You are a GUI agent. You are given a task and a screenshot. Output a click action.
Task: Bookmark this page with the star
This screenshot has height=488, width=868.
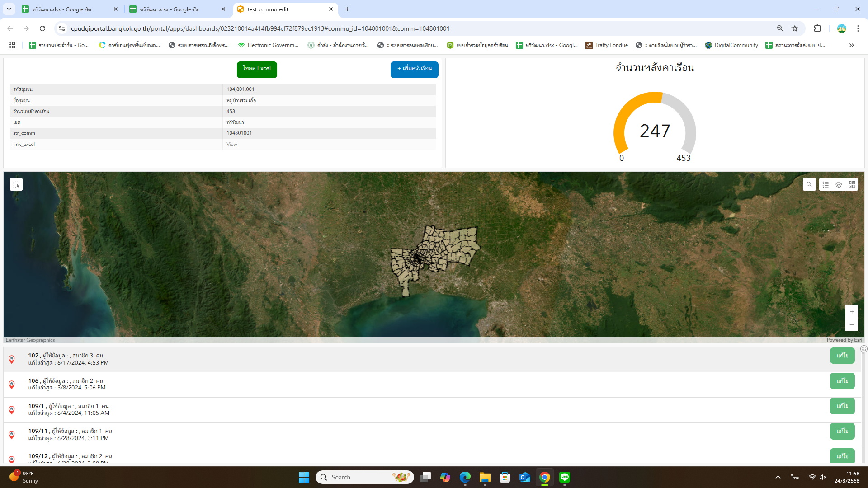[x=795, y=28]
